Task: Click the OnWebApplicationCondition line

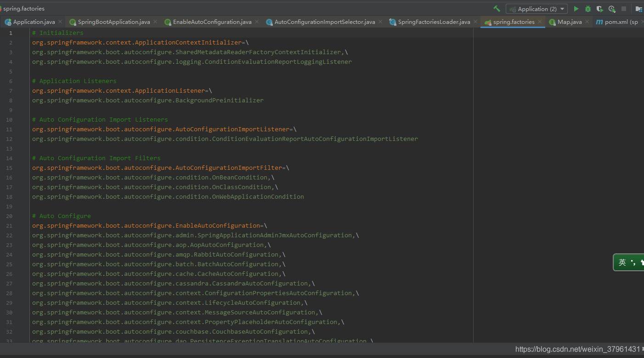Action: pos(168,196)
